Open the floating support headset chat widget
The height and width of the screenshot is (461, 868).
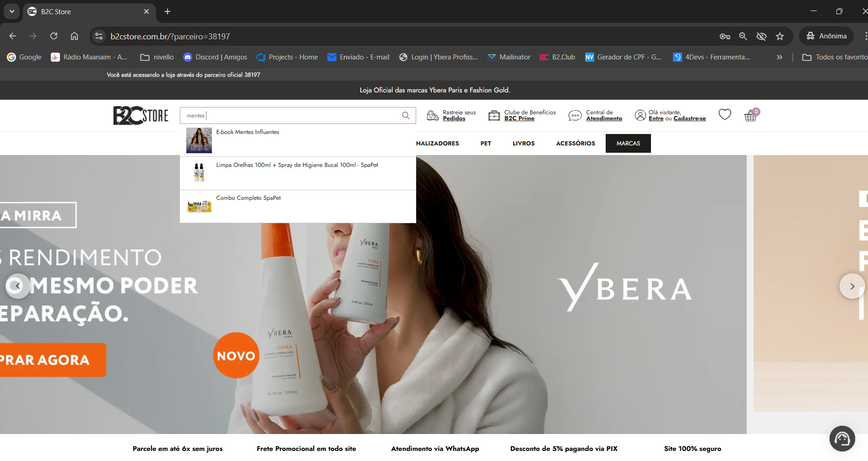842,439
